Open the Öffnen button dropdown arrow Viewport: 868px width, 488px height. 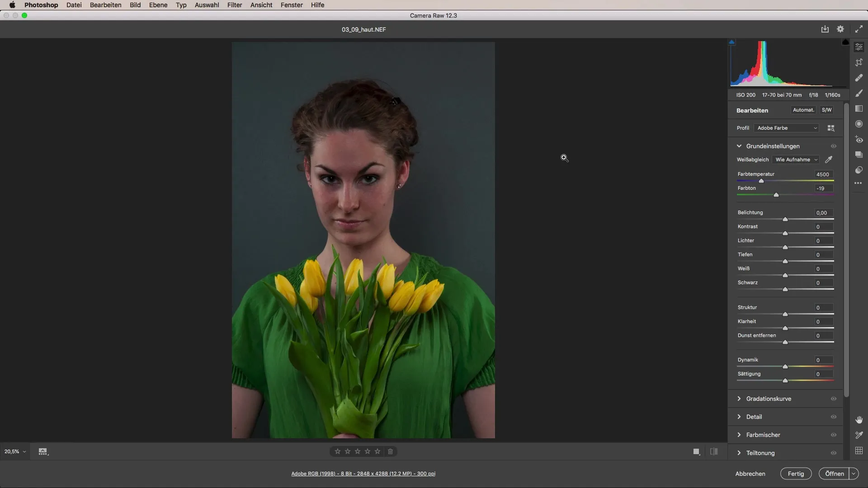tap(854, 474)
